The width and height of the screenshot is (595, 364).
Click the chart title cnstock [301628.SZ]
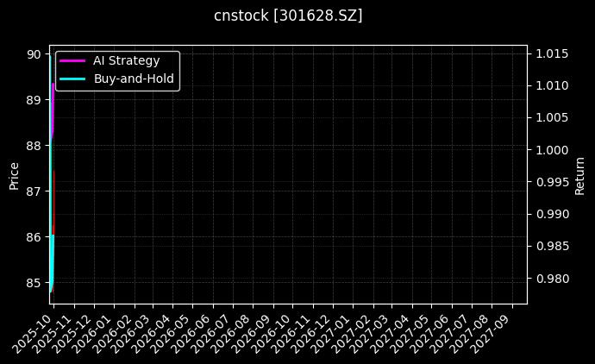[x=288, y=16]
